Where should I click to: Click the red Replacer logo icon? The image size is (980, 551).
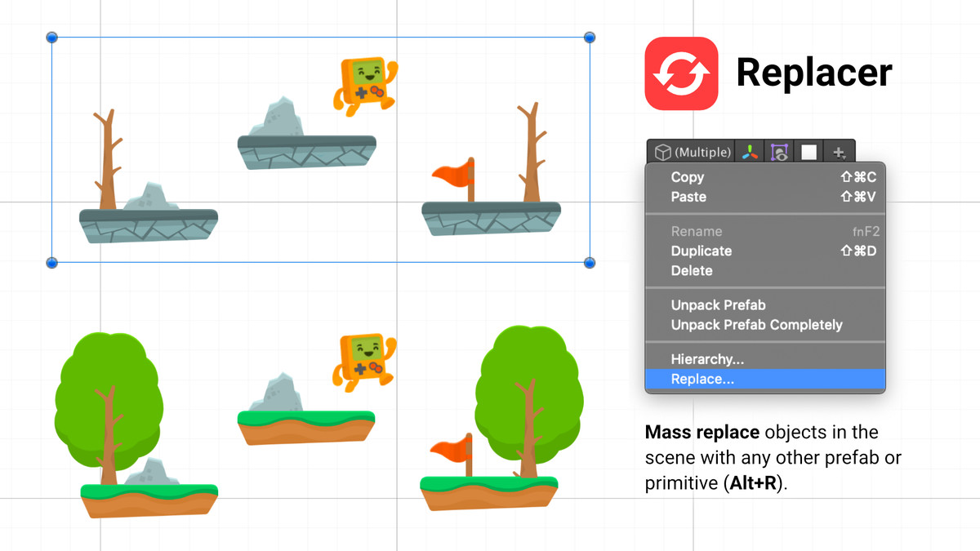[681, 73]
